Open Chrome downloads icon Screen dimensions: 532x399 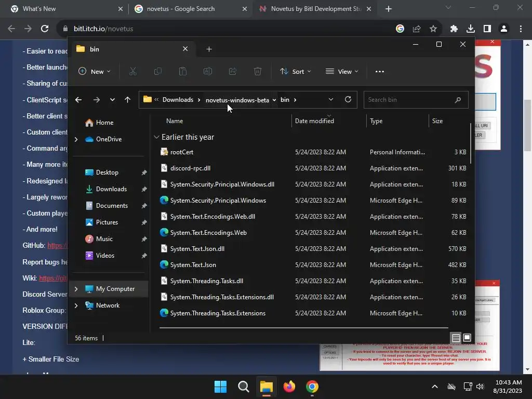pos(471,29)
